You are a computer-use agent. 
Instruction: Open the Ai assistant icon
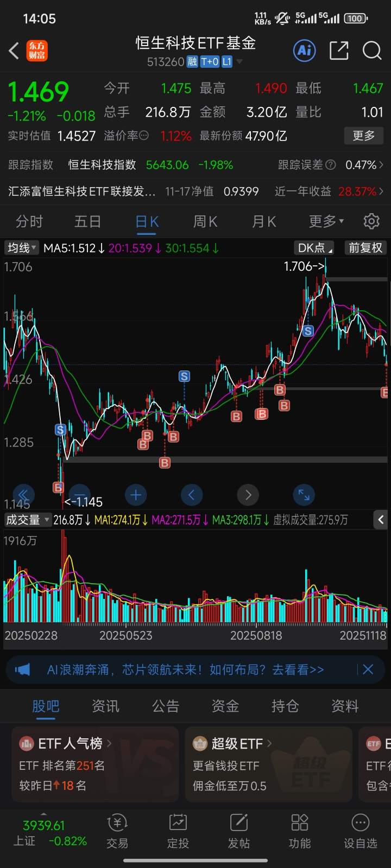coord(305,50)
